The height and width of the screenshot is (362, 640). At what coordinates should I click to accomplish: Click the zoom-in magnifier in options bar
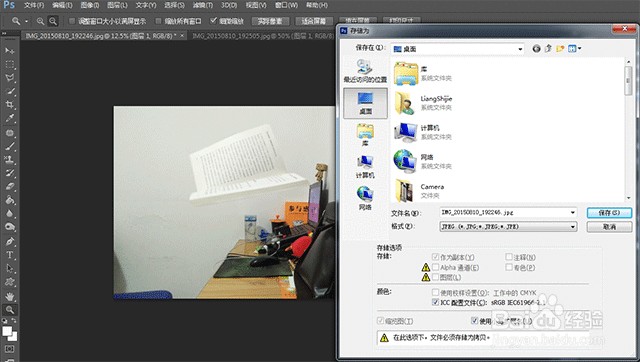tap(40, 21)
